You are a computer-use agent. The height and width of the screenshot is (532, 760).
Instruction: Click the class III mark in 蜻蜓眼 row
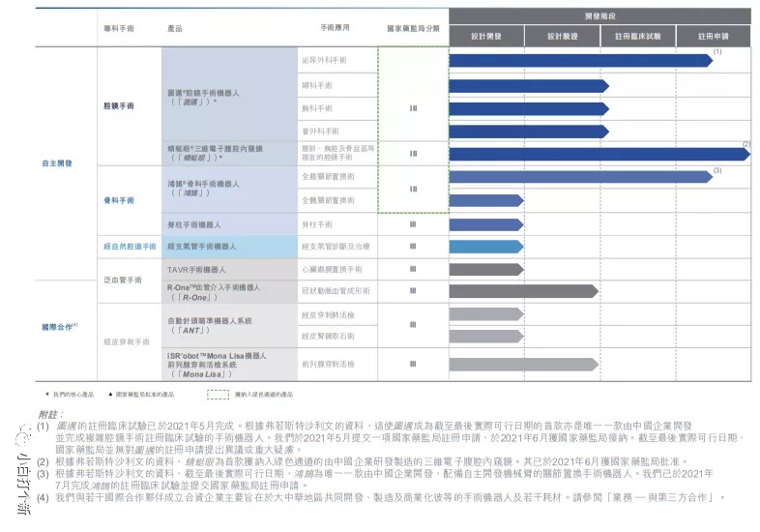pyautogui.click(x=413, y=153)
